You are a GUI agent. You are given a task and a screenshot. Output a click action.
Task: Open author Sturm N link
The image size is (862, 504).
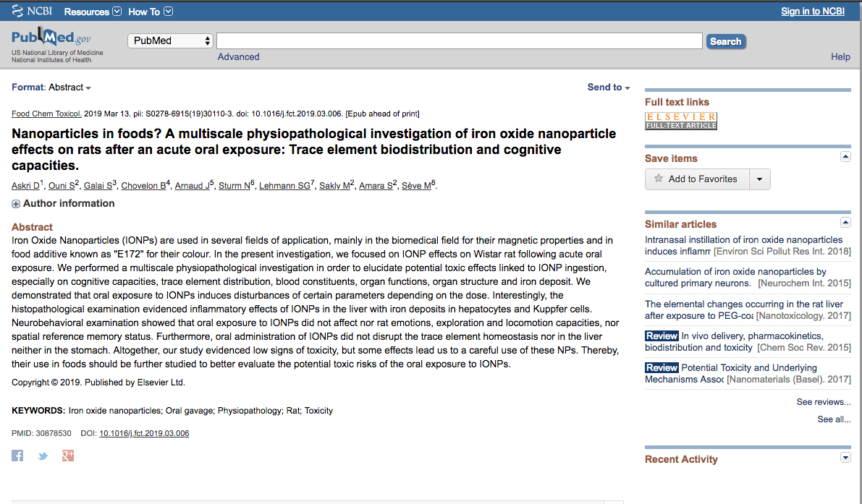[x=234, y=186]
